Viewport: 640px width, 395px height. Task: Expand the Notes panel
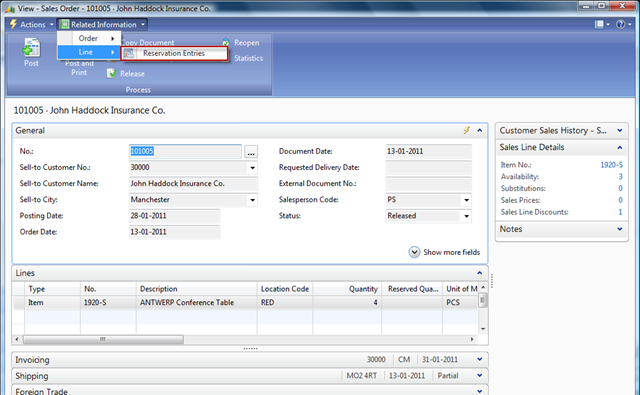(x=620, y=229)
